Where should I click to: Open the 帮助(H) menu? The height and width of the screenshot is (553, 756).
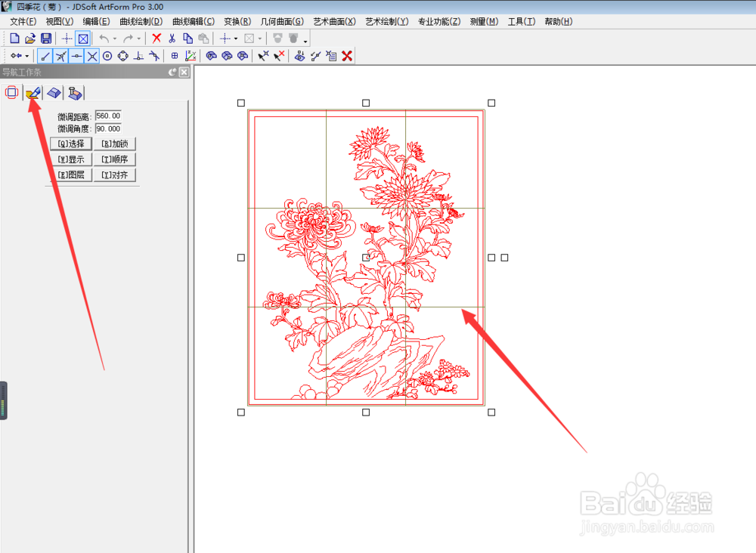[559, 22]
